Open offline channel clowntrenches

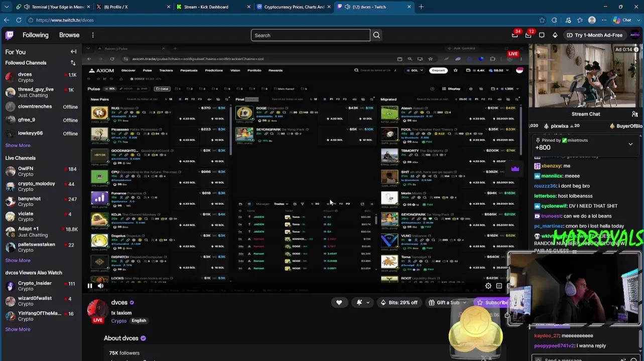41,107
